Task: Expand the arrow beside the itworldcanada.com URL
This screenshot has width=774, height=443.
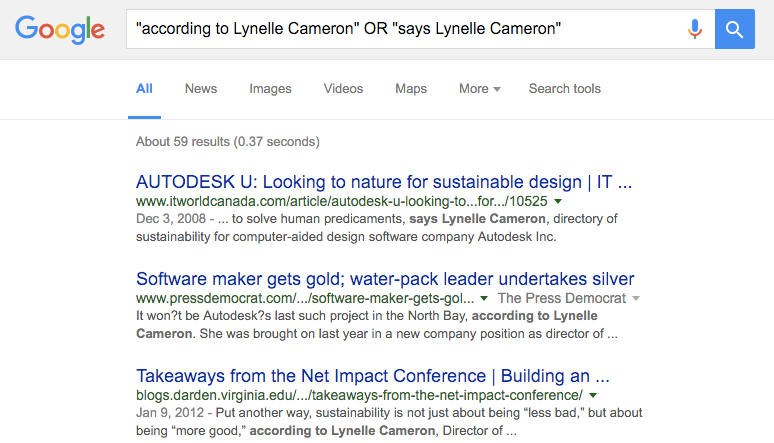Action: pos(558,201)
